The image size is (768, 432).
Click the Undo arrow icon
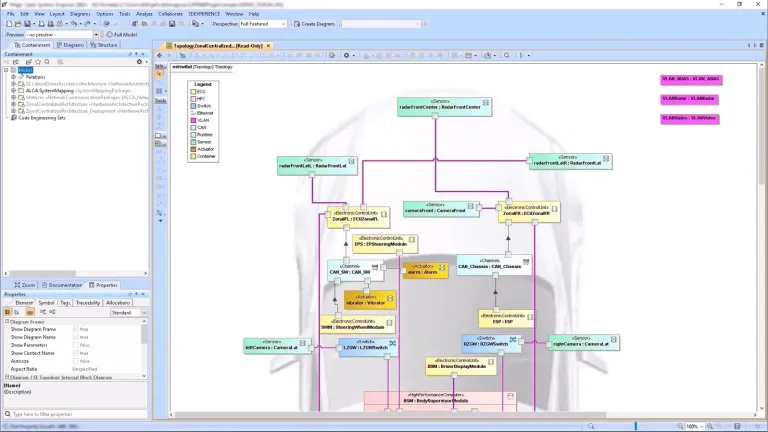coord(73,24)
